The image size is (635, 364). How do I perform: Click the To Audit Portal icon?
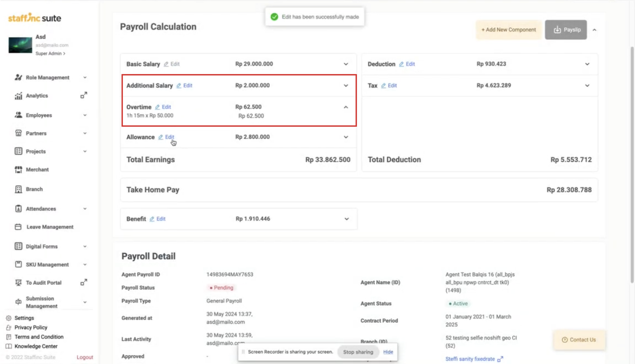pos(18,283)
